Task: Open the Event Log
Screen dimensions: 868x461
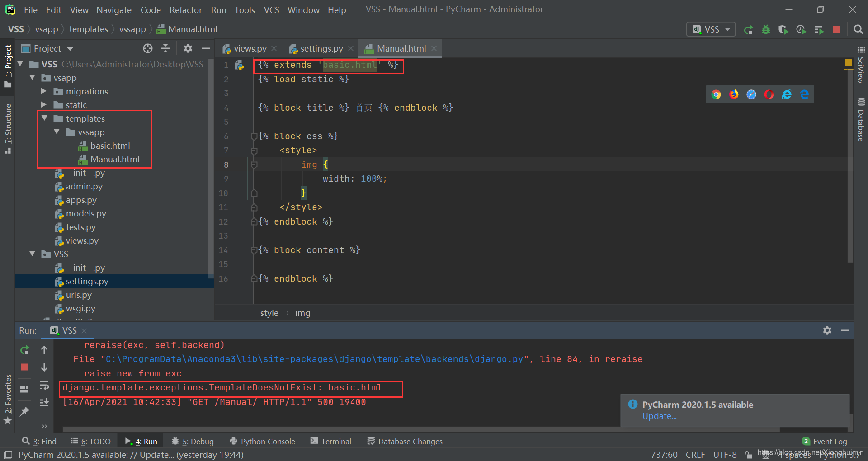Action: coord(825,442)
